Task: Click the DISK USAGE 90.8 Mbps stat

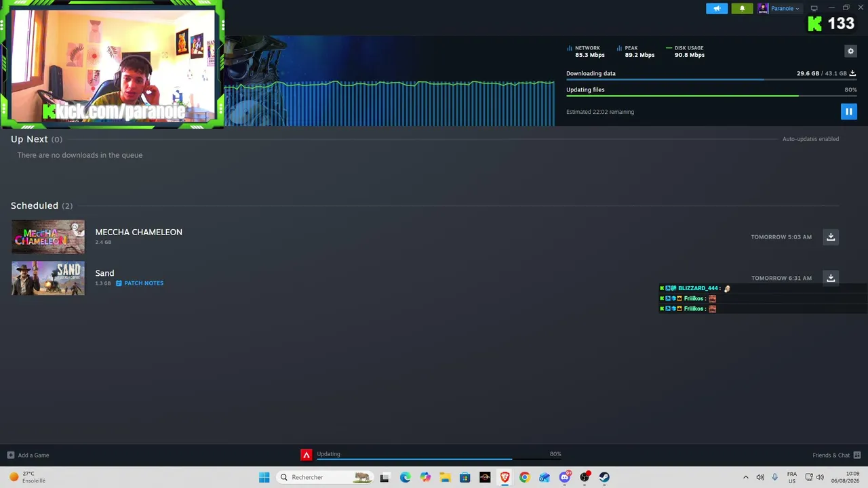Action: point(686,52)
